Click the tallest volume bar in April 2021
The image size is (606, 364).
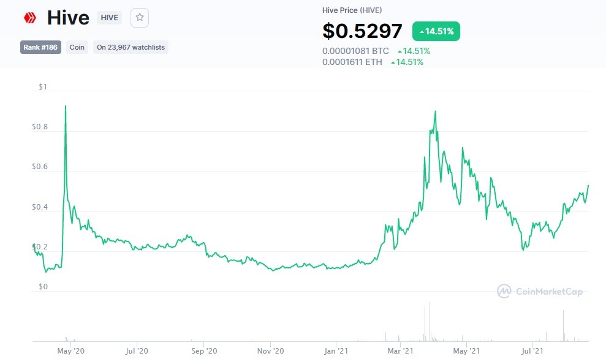(430, 322)
